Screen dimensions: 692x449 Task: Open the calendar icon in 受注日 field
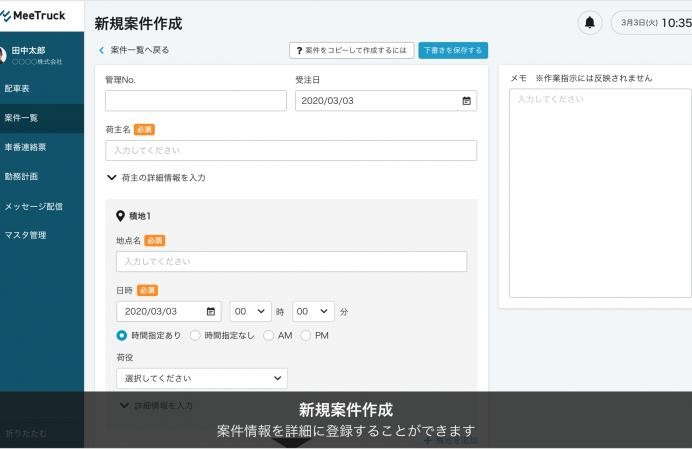(466, 101)
